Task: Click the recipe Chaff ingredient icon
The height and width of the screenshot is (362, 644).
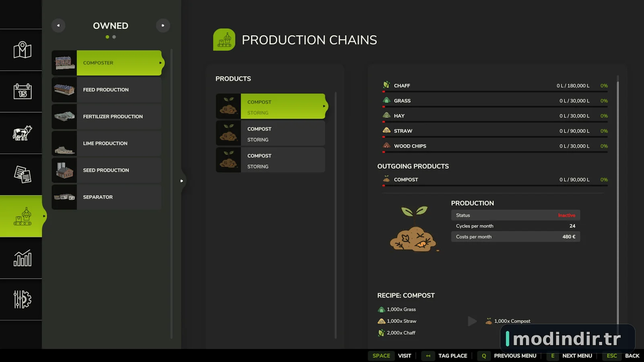Action: click(382, 333)
